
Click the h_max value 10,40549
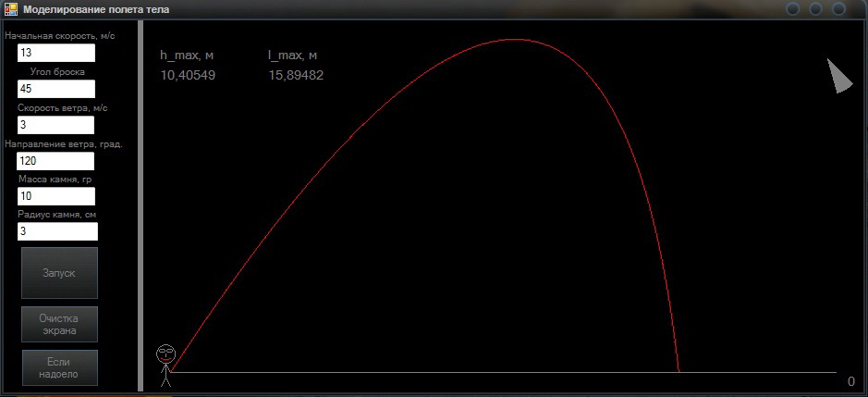pyautogui.click(x=188, y=75)
